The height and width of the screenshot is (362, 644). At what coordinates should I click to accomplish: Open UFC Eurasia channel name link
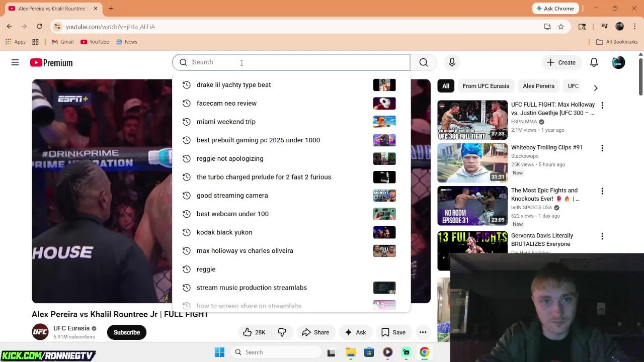71,328
